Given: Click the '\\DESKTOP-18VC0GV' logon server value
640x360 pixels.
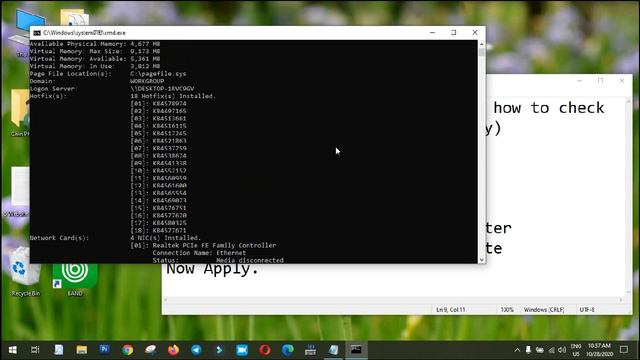Looking at the screenshot, I should pyautogui.click(x=162, y=88).
